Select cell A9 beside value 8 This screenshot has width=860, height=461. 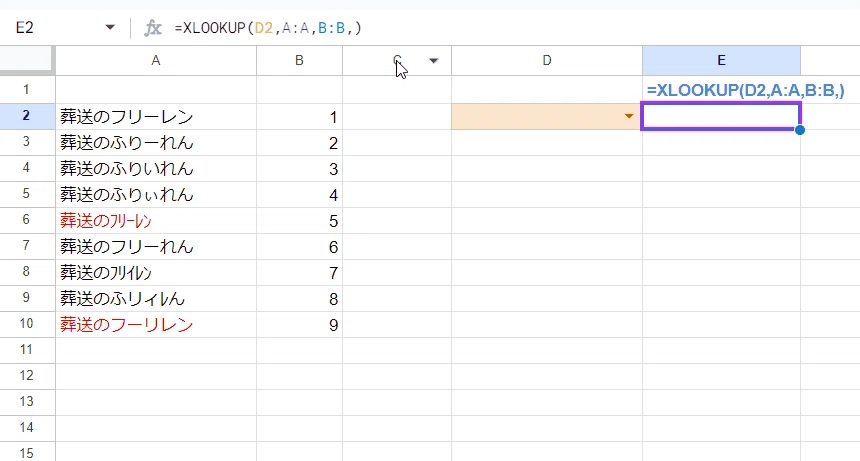[x=156, y=299]
